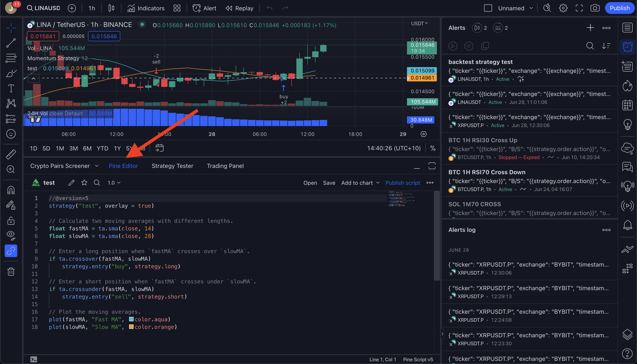637x364 pixels.
Task: Click the blue Publish button
Action: [x=620, y=8]
